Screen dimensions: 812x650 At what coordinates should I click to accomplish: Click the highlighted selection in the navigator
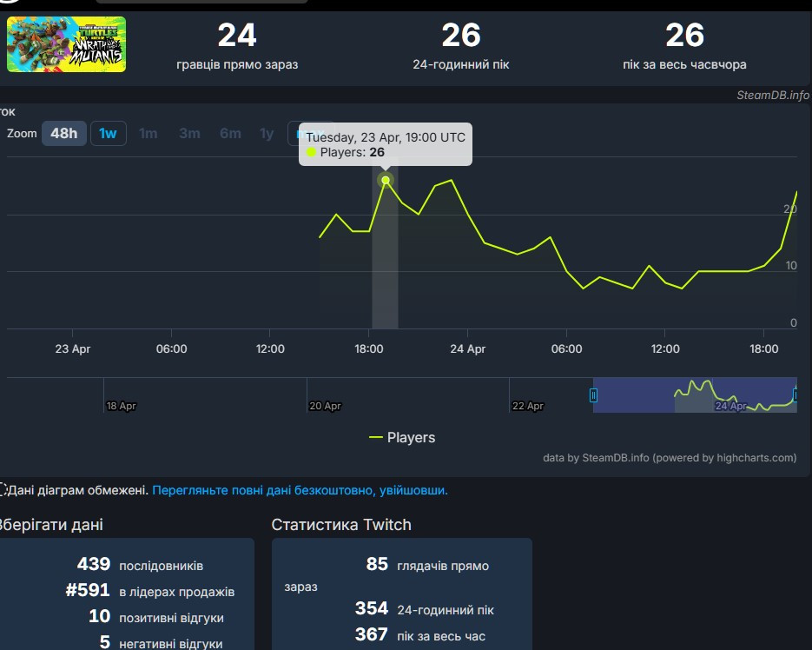click(x=695, y=395)
